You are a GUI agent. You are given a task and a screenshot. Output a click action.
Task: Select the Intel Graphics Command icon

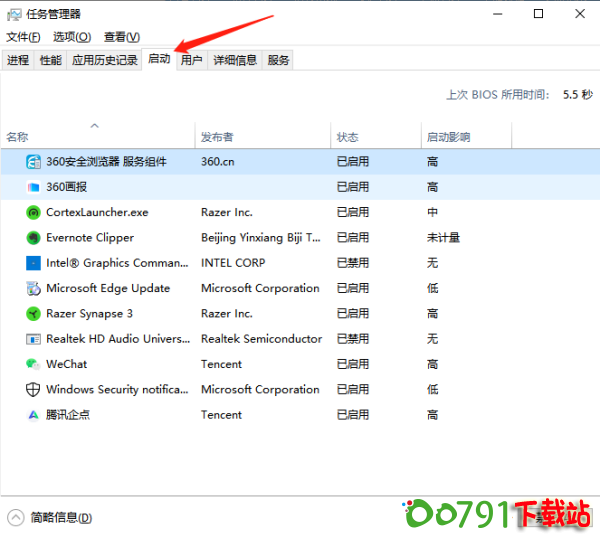(x=33, y=263)
